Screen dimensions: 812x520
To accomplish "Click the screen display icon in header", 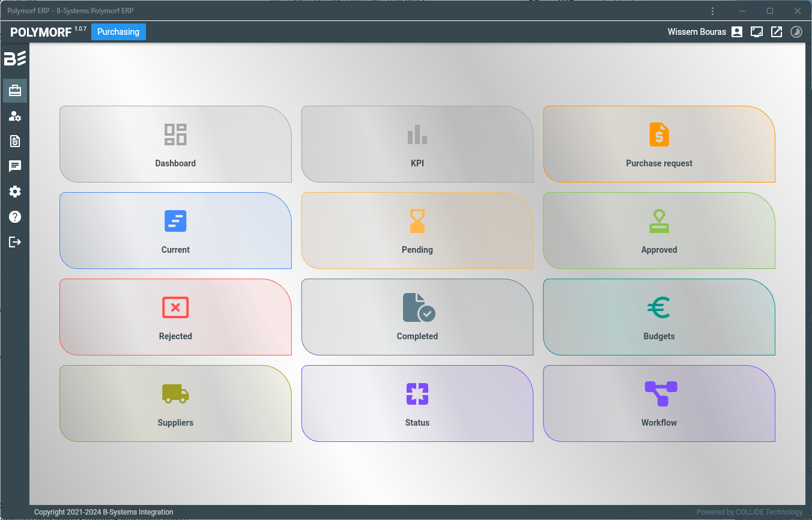I will tap(757, 32).
